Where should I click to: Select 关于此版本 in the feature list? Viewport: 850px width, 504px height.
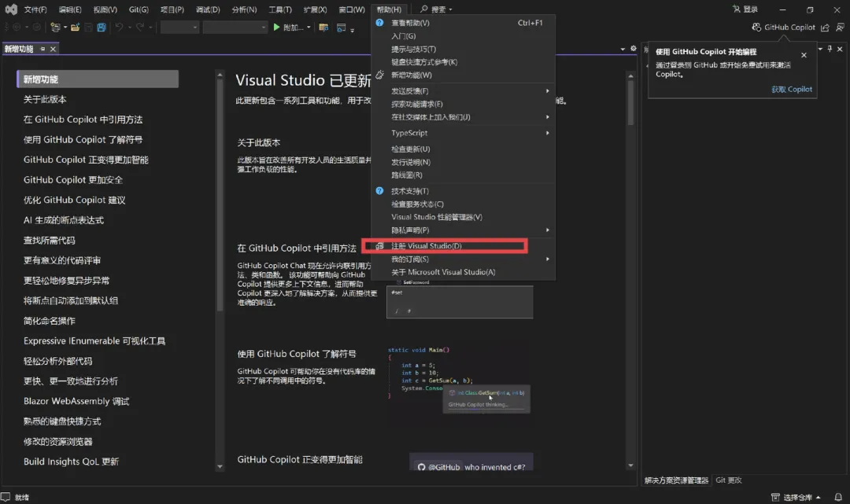(45, 99)
